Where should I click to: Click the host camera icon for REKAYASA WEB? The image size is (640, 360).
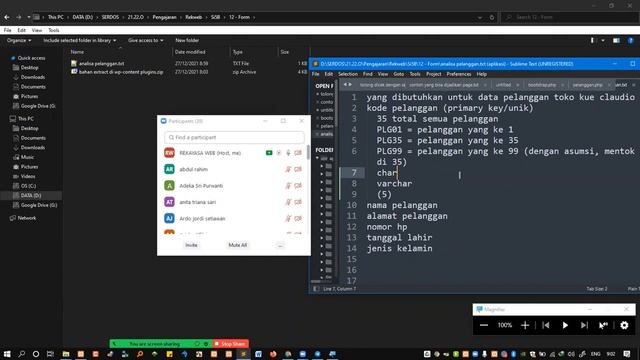[x=298, y=153]
